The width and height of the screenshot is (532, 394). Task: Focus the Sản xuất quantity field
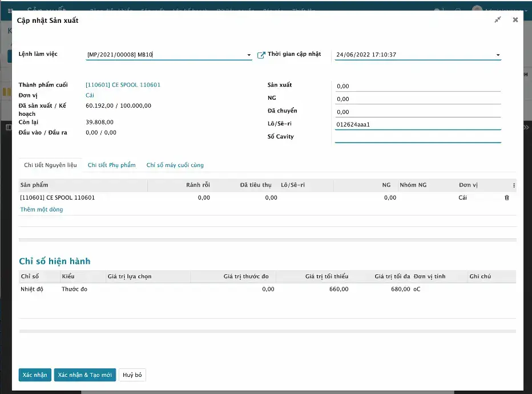pos(417,86)
